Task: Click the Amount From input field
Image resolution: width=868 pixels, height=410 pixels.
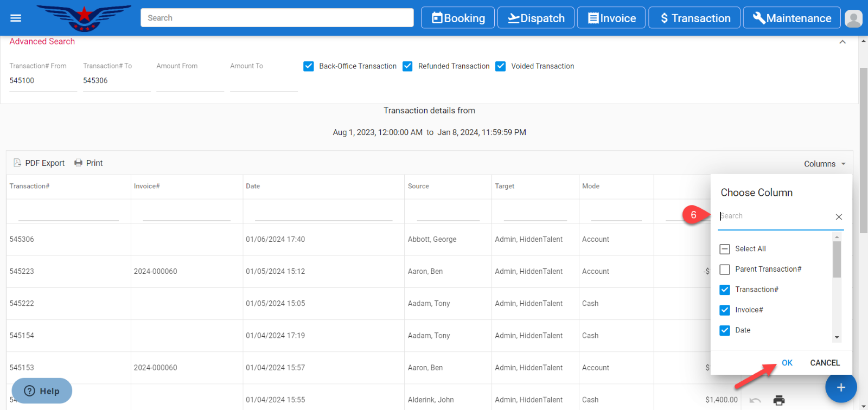Action: [x=190, y=81]
